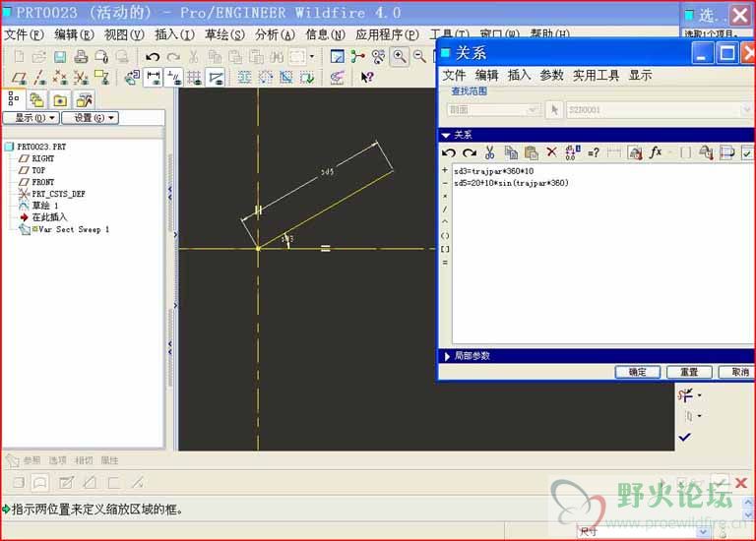The height and width of the screenshot is (541, 756).
Task: Click the 重置 button in Relations dialog
Action: [x=689, y=372]
